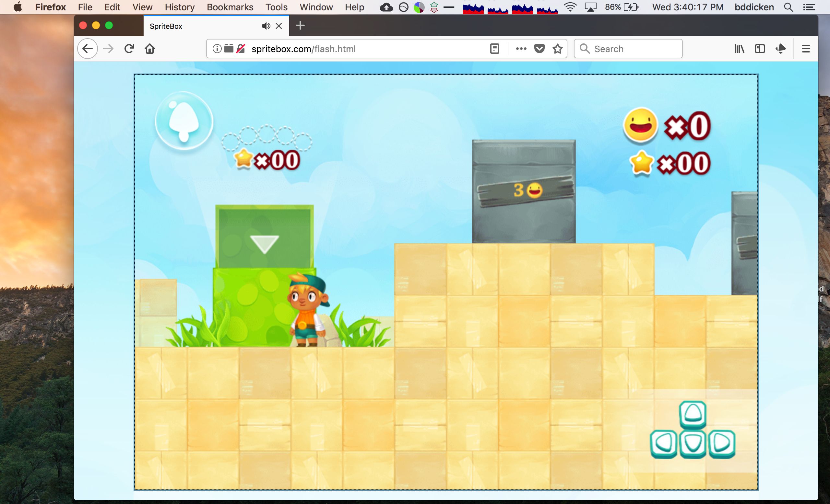Open page actions three-dot menu
The image size is (830, 504).
tap(521, 49)
